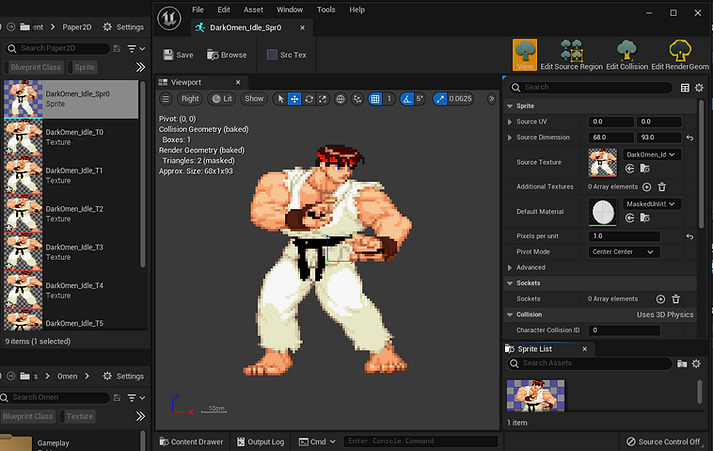
Task: Browse to asset in Content Browser
Action: pyautogui.click(x=227, y=55)
